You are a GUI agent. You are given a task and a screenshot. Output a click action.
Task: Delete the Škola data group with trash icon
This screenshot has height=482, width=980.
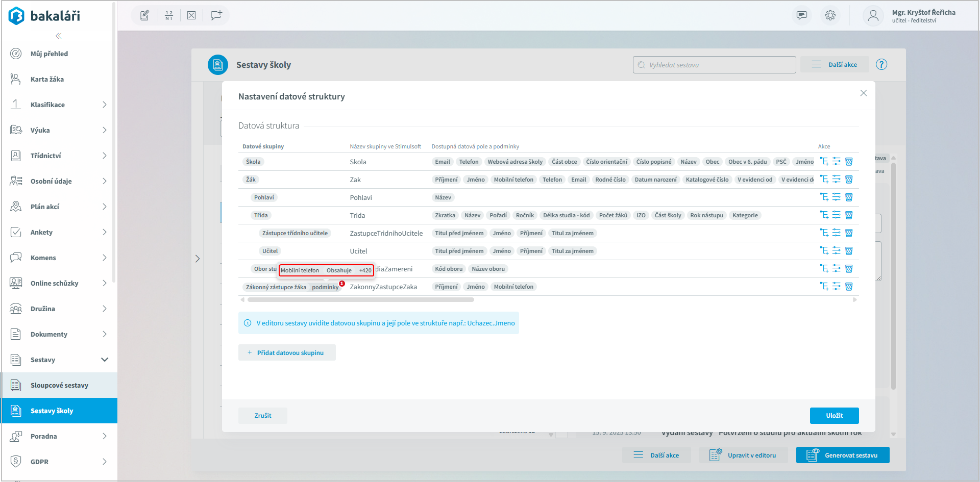[849, 162]
